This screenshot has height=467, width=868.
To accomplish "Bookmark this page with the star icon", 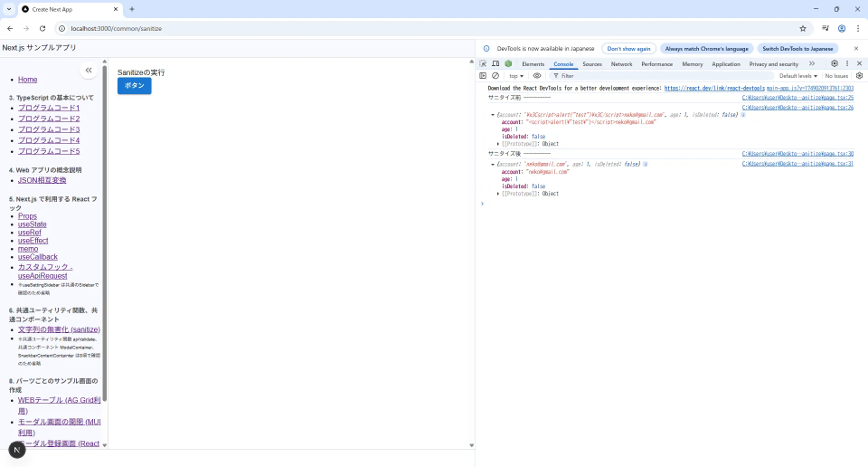I will 803,28.
